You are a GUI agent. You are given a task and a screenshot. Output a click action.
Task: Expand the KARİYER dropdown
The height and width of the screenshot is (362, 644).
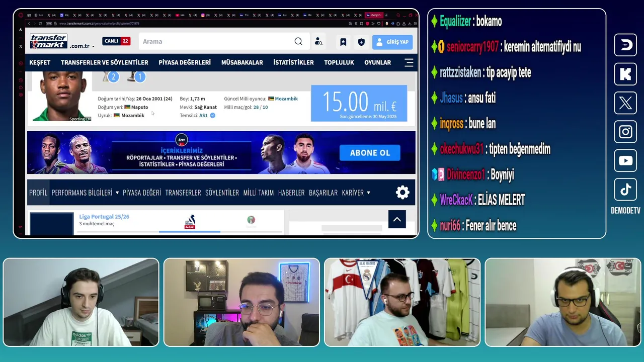click(x=356, y=193)
